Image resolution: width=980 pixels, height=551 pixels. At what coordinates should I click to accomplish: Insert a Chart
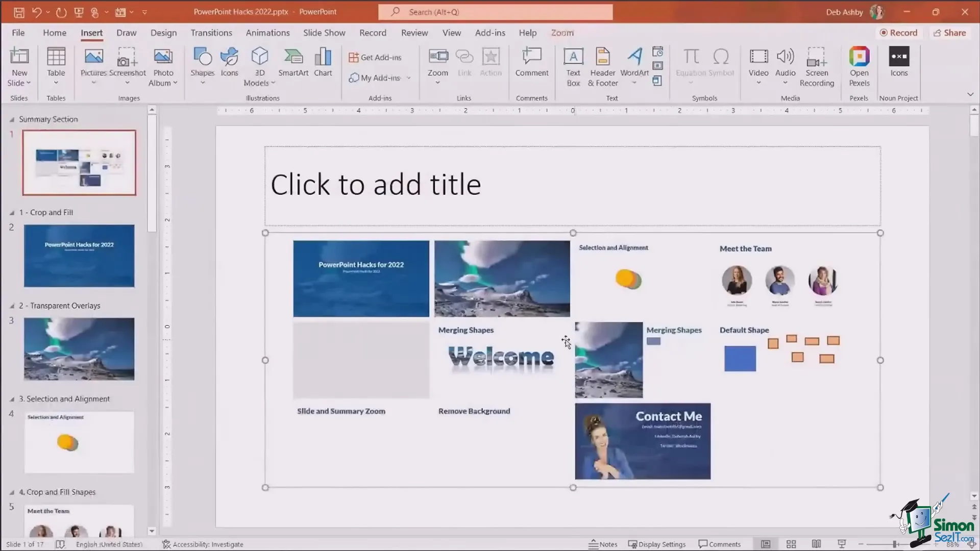[x=323, y=62]
